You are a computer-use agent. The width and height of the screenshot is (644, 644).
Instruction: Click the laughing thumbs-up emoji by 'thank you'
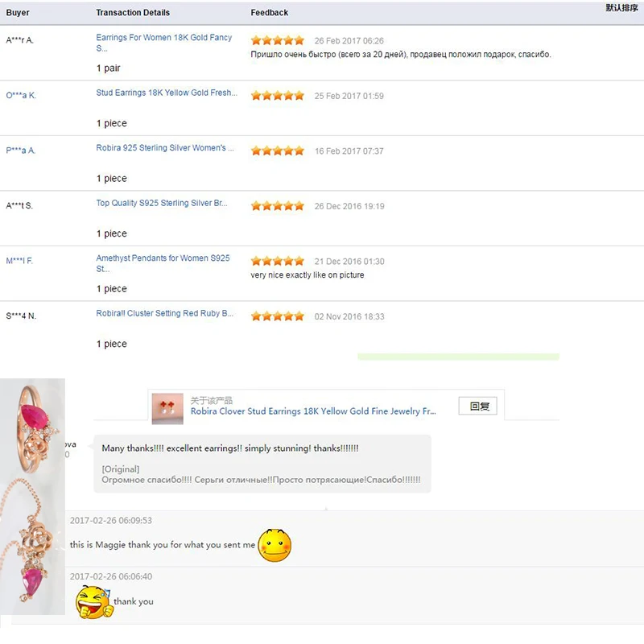pos(94,602)
